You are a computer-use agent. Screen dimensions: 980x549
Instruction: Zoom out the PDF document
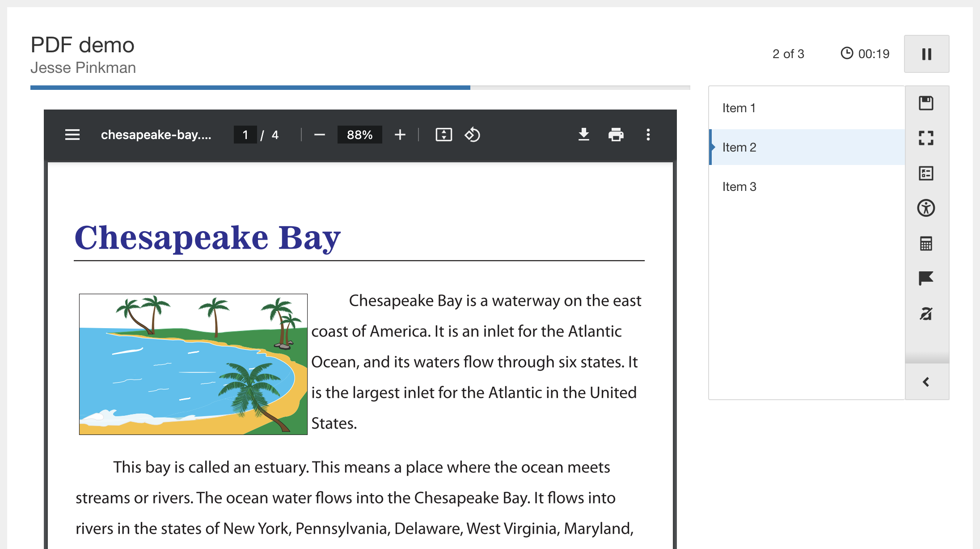tap(319, 135)
